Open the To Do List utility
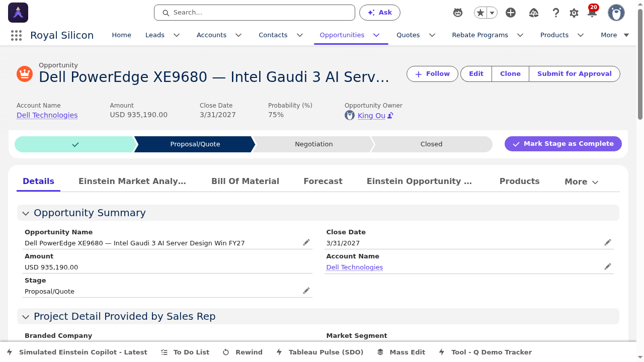 (185, 352)
